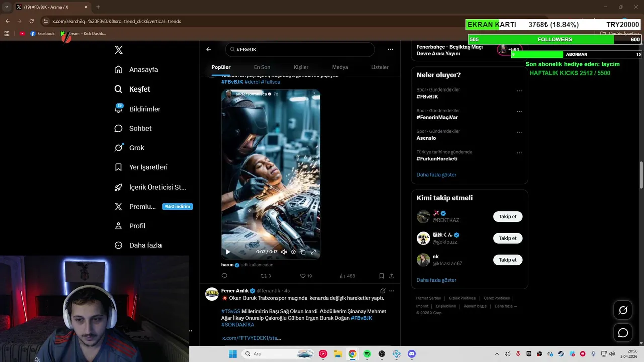Open a new browser tab
Viewport: 644px width, 362px height.
pos(98,7)
